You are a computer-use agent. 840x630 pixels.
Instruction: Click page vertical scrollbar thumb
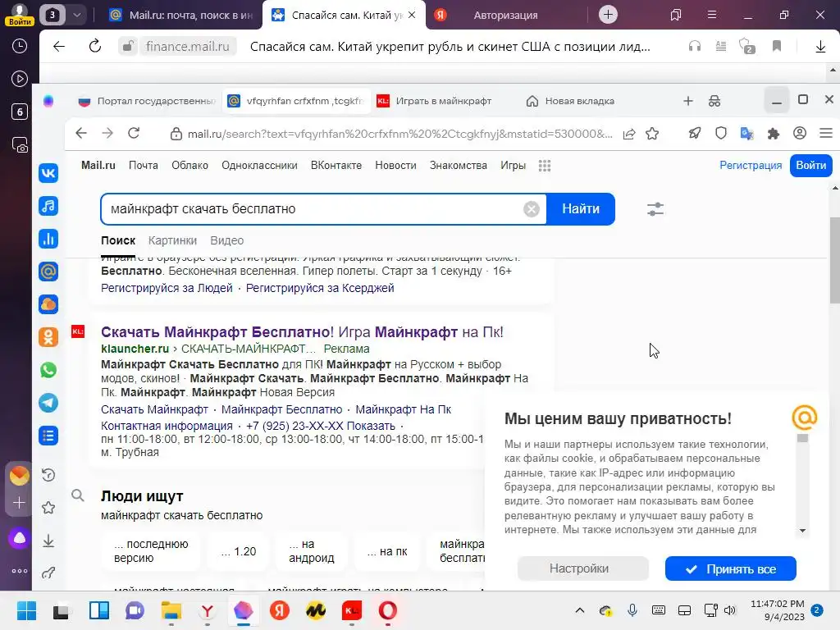point(834,260)
